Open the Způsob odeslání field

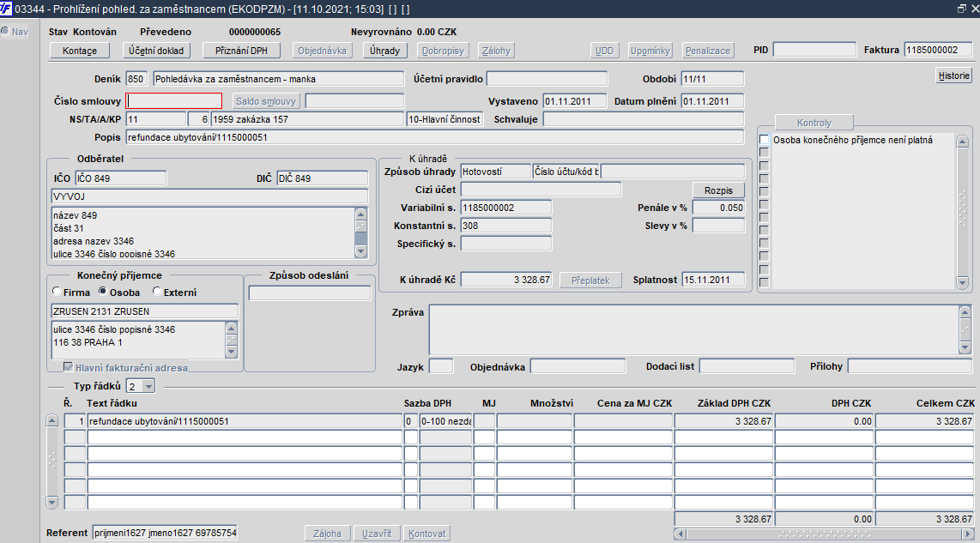[x=310, y=293]
